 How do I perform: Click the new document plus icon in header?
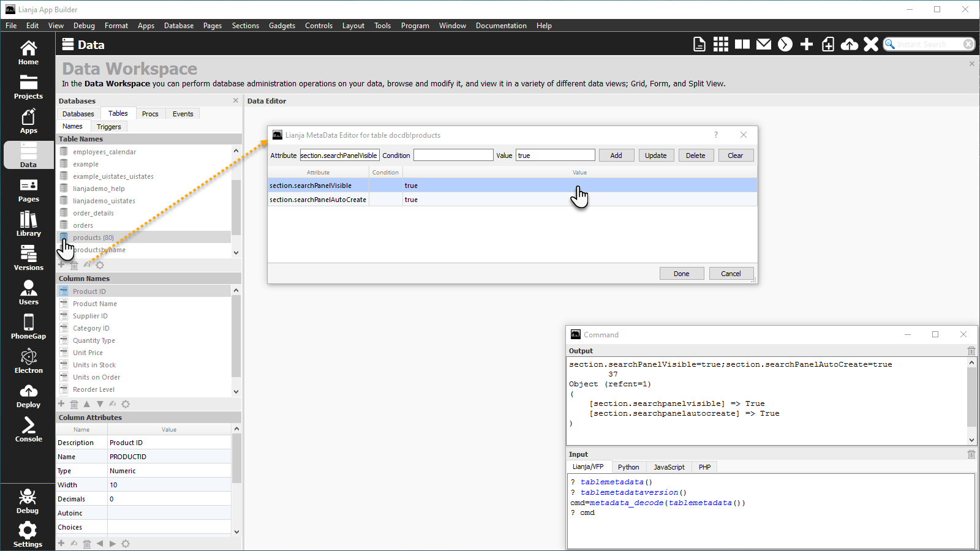coord(828,44)
